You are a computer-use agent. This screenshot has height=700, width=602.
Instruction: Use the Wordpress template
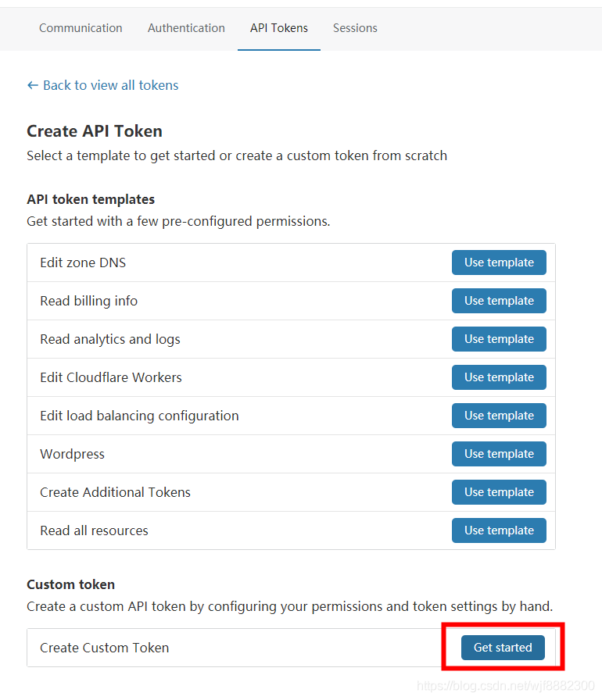pyautogui.click(x=499, y=454)
